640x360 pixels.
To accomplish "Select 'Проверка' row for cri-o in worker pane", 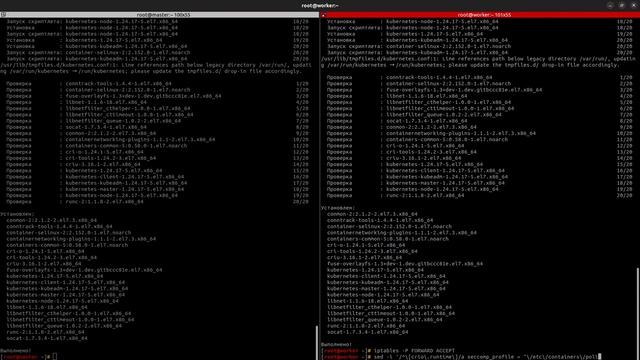I will click(x=479, y=146).
